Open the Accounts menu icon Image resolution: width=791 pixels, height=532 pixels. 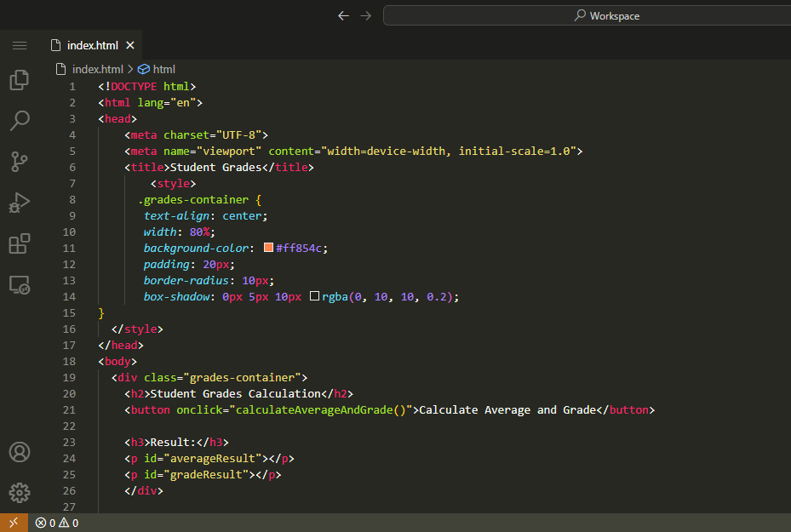(20, 452)
